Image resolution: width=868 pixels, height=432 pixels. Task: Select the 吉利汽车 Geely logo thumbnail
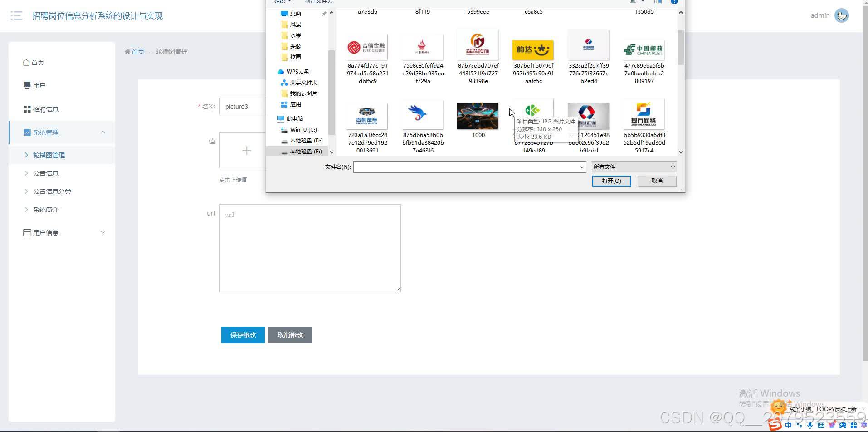[x=367, y=116]
